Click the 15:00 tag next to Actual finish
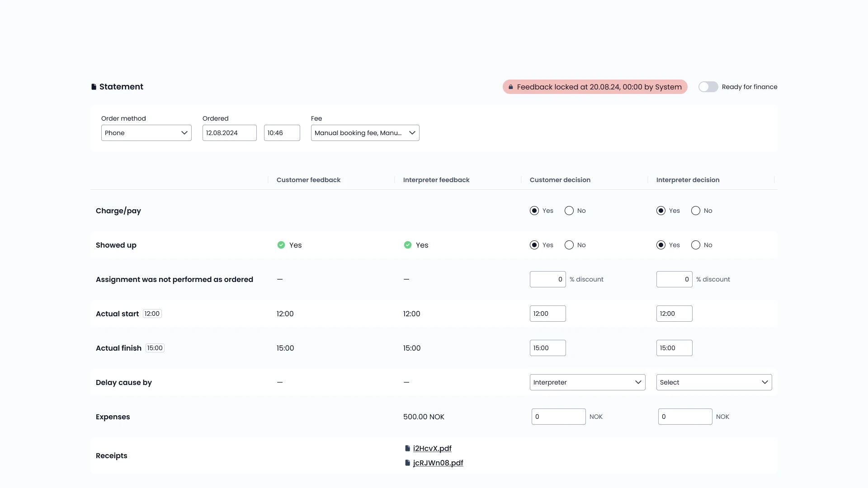Screen dimensions: 868x488 click(x=155, y=348)
